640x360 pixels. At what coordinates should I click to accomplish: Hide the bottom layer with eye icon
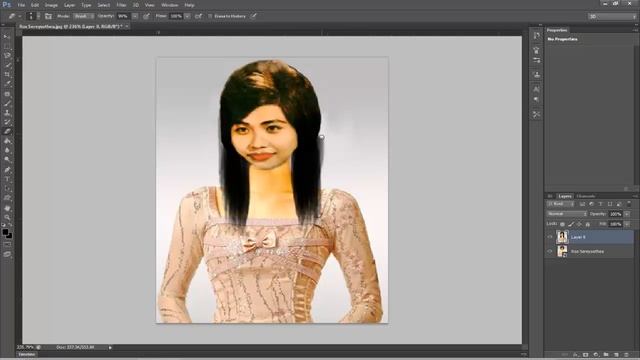pyautogui.click(x=550, y=251)
